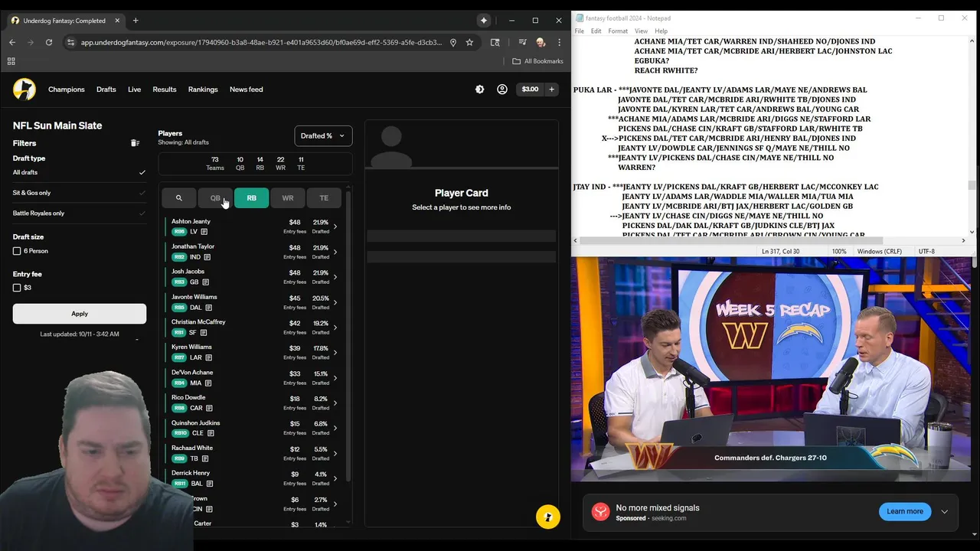This screenshot has width=980, height=551.
Task: Open news icon beside Javonte Williams DAL
Action: [208, 308]
